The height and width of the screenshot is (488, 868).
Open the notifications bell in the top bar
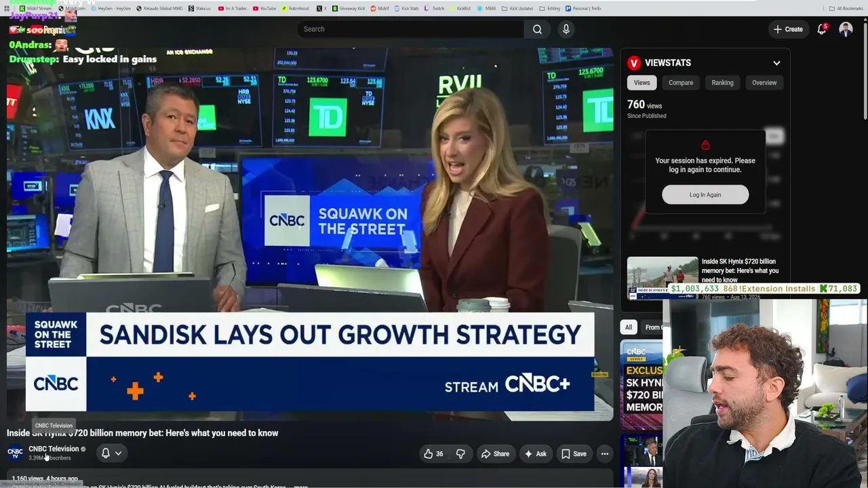point(822,29)
